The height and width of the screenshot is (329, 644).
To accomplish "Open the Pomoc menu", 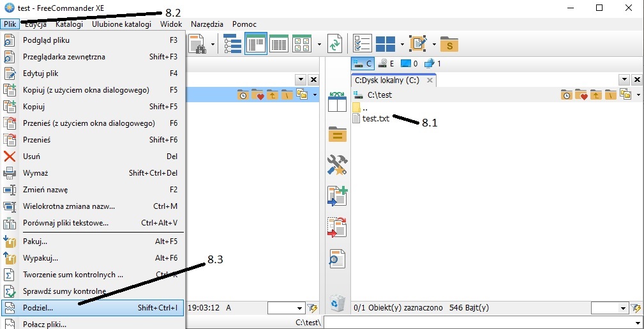I will [x=244, y=24].
